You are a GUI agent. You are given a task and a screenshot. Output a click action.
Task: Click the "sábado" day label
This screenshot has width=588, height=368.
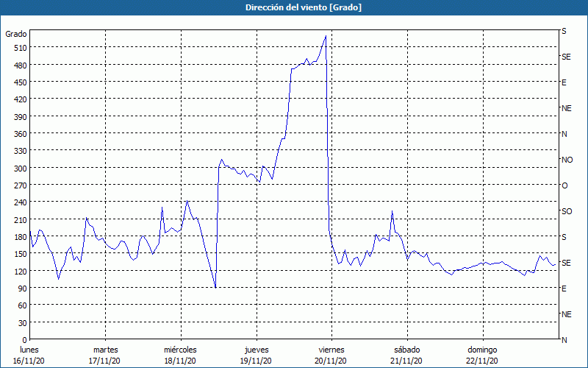pyautogui.click(x=407, y=350)
